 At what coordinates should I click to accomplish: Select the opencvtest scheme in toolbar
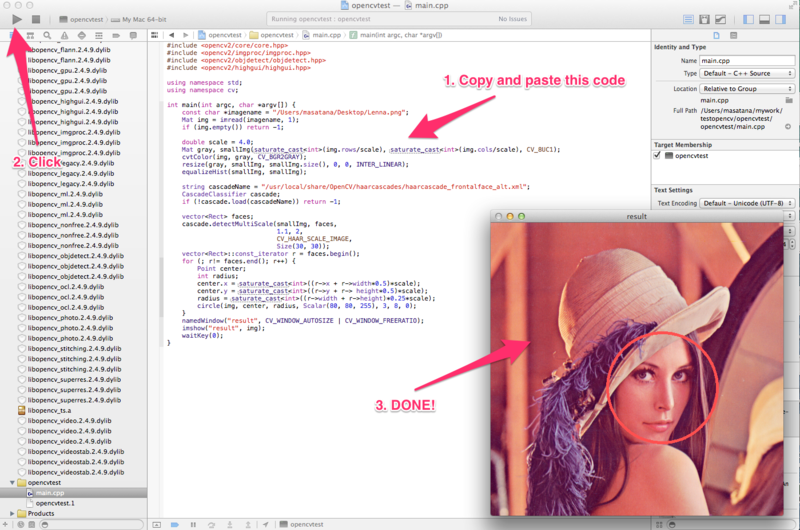point(81,19)
